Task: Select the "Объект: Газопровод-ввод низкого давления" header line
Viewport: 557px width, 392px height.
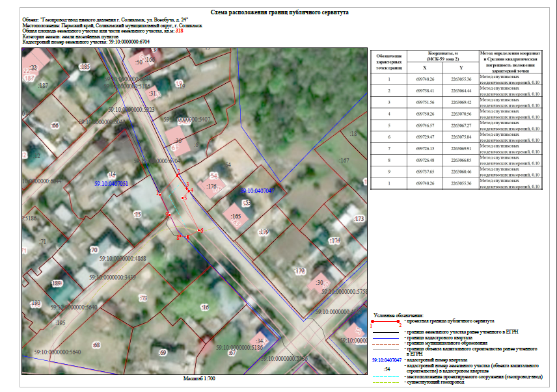Action: tap(105, 20)
